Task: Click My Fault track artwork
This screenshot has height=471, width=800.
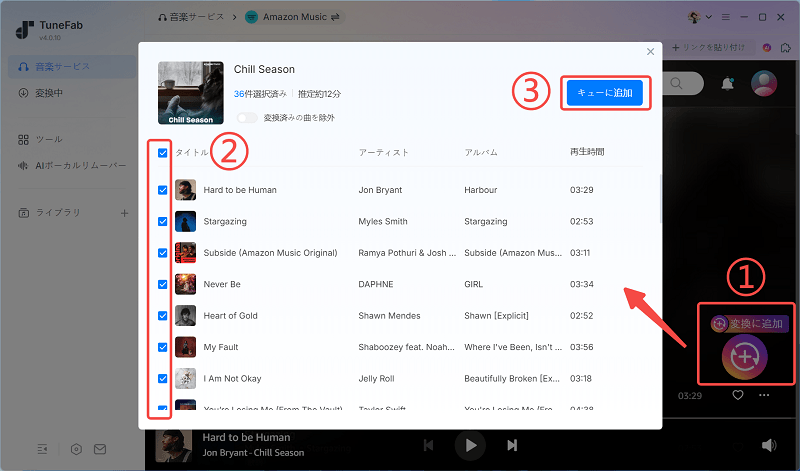Action: click(x=186, y=347)
